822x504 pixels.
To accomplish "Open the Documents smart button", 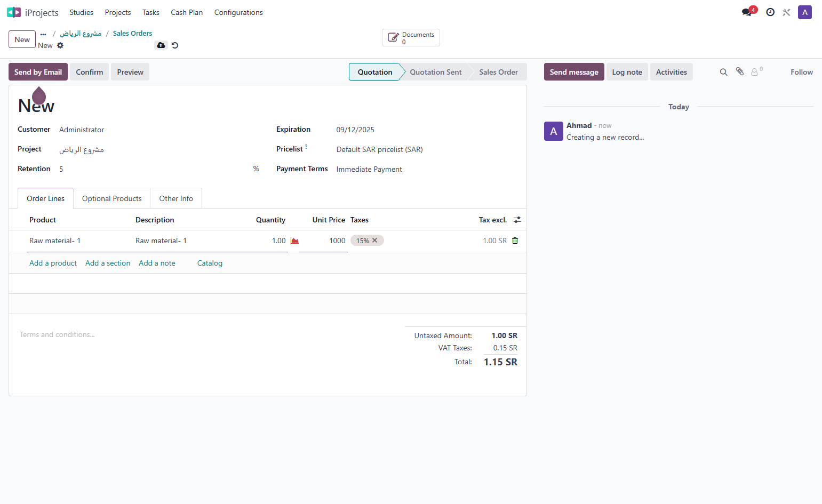I will coord(411,38).
